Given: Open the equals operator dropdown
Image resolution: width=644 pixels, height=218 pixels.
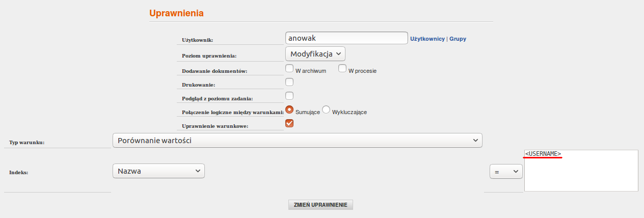Looking at the screenshot, I should pos(506,172).
